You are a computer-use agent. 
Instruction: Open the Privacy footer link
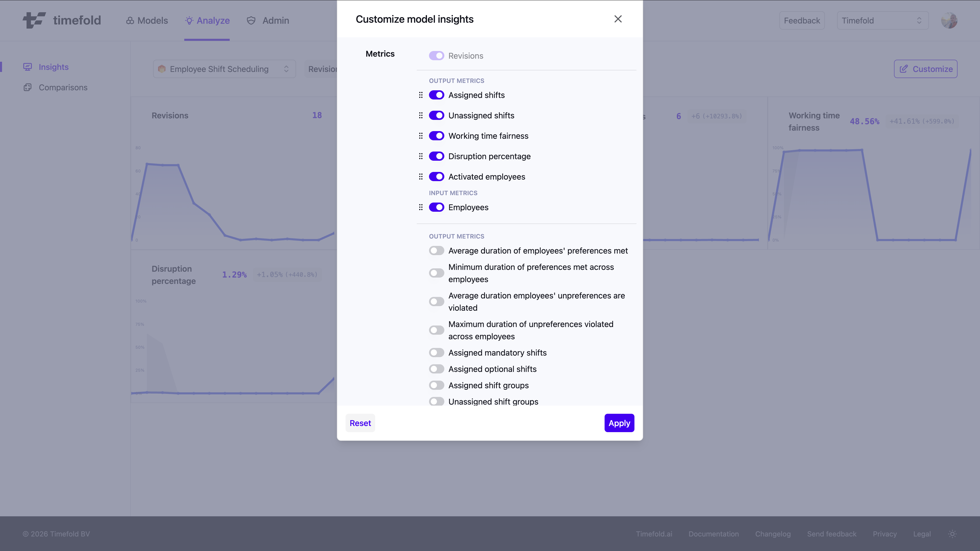885,534
